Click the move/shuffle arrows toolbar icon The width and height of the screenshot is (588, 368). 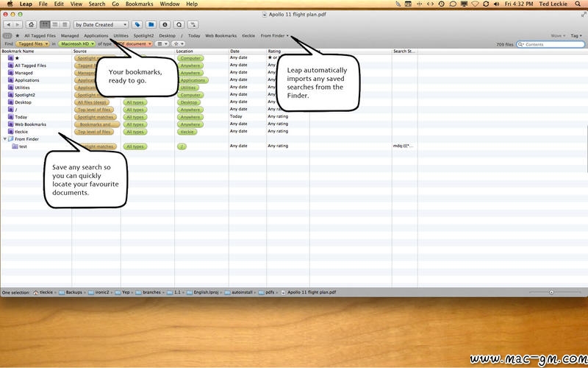[x=193, y=24]
